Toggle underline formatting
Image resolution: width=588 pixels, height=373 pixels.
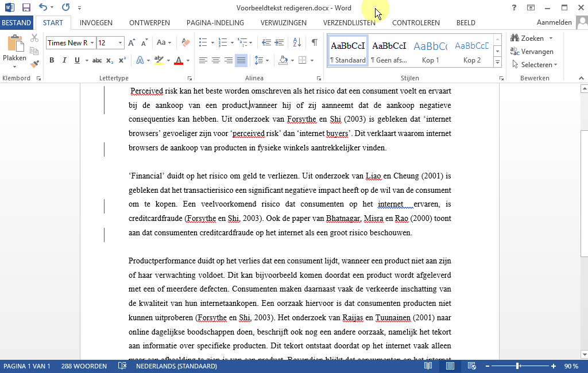tap(77, 60)
